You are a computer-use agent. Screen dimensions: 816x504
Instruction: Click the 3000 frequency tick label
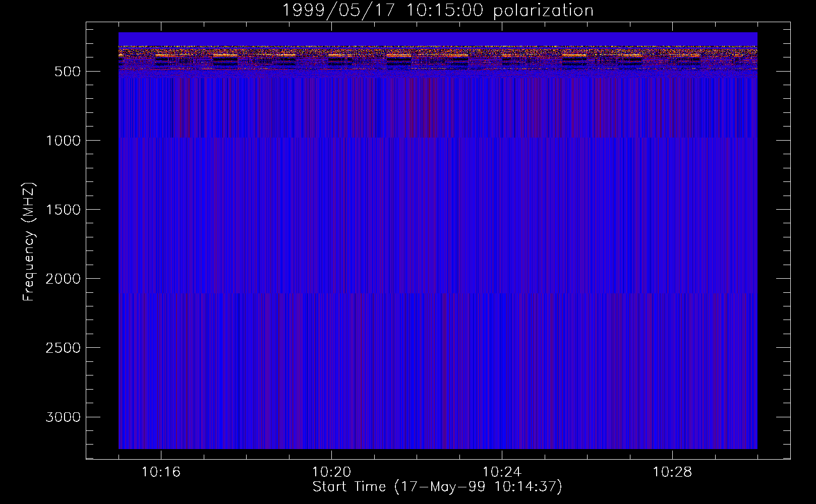point(63,417)
